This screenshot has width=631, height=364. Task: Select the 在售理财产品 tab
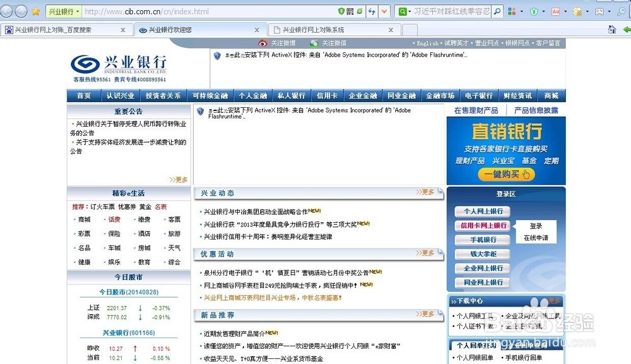tap(476, 110)
